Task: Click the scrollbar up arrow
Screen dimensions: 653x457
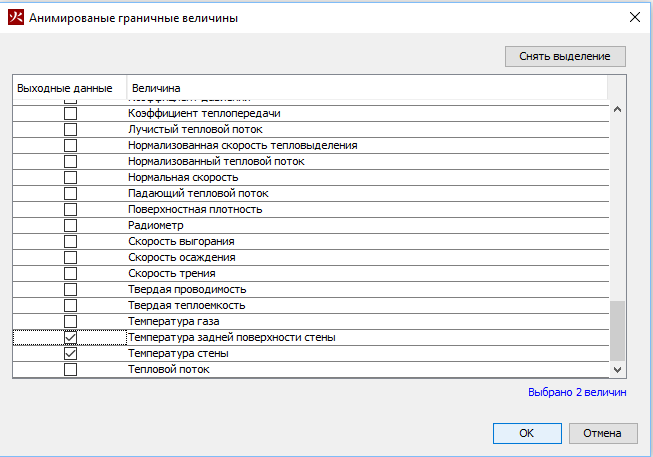Action: tap(617, 110)
